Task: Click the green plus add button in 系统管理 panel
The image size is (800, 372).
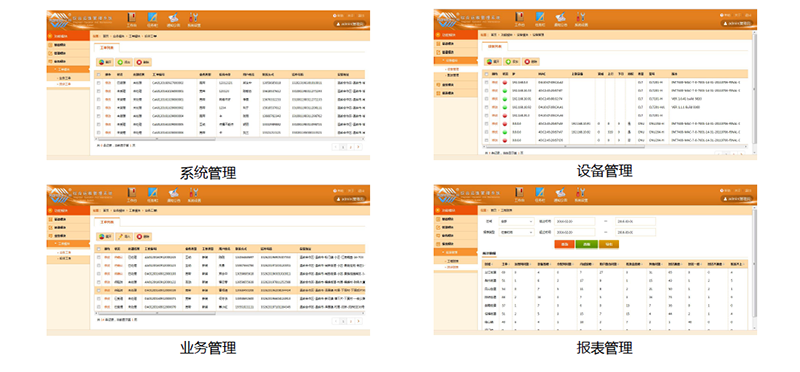Action: (x=123, y=62)
